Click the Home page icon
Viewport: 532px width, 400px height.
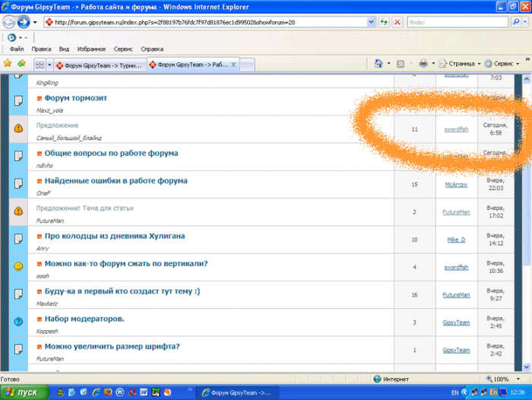coord(378,63)
